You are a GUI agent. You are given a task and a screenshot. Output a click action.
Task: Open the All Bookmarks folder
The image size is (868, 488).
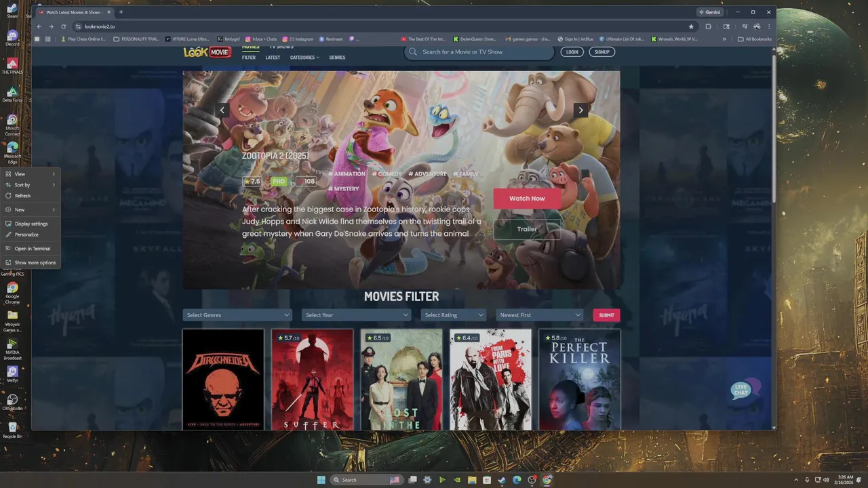click(x=754, y=39)
